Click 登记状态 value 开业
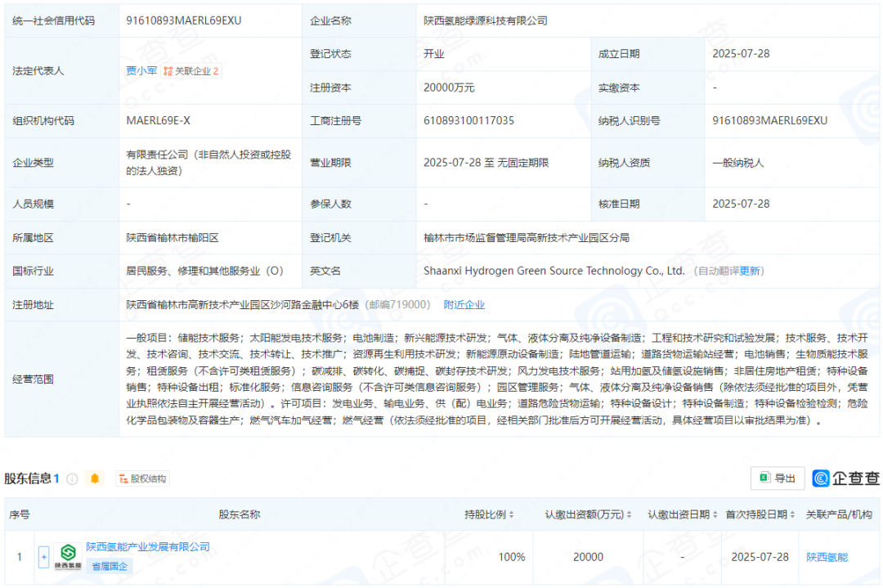 point(433,54)
